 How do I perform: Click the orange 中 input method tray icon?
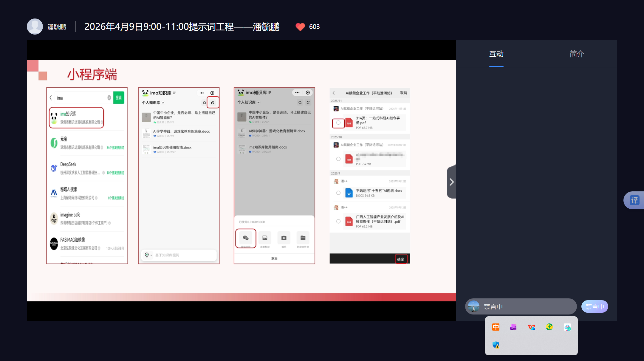(x=496, y=327)
